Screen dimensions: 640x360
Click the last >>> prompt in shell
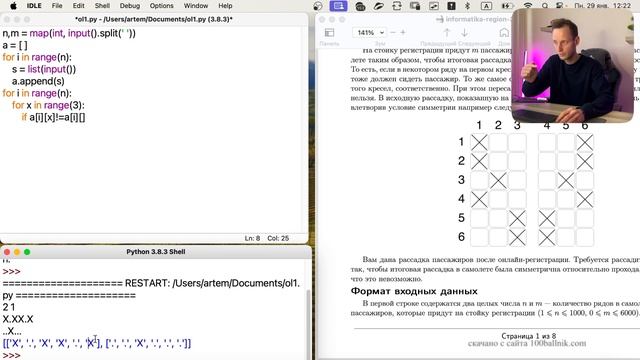tap(11, 355)
